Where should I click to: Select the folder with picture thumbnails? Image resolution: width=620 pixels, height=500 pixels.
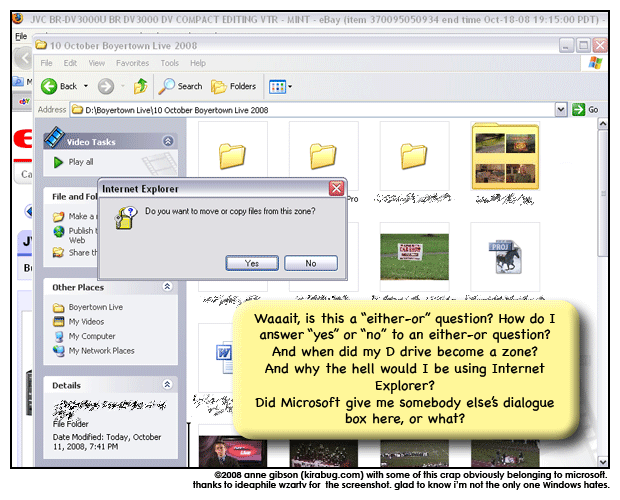tap(505, 156)
